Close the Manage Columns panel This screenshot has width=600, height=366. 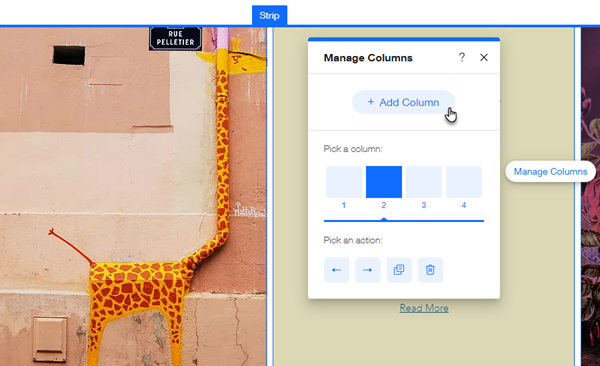(x=484, y=57)
